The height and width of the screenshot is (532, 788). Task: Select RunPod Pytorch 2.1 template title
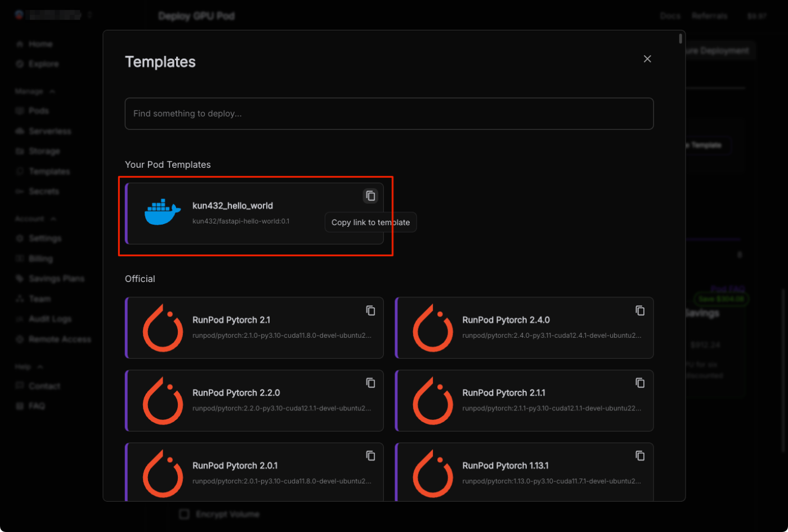pos(231,320)
